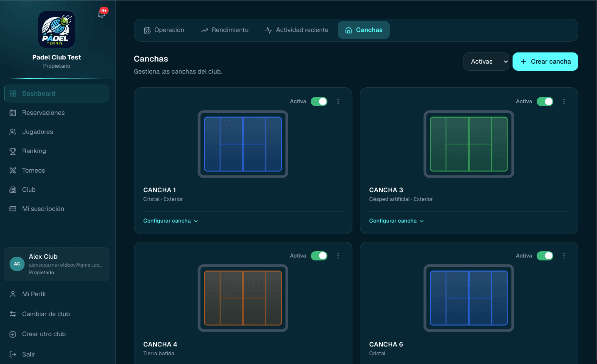Select the Canchas tab
Screen dimensions: 597x364
click(x=364, y=30)
